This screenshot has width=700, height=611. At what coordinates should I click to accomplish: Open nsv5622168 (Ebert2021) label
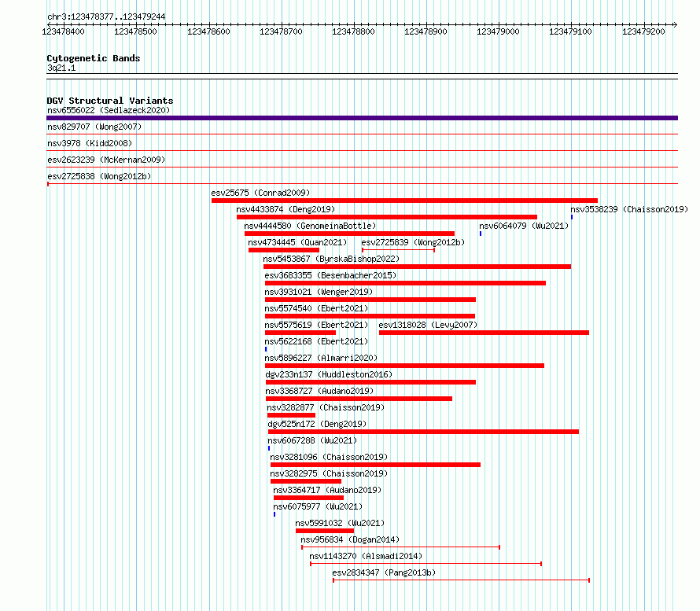tap(316, 341)
